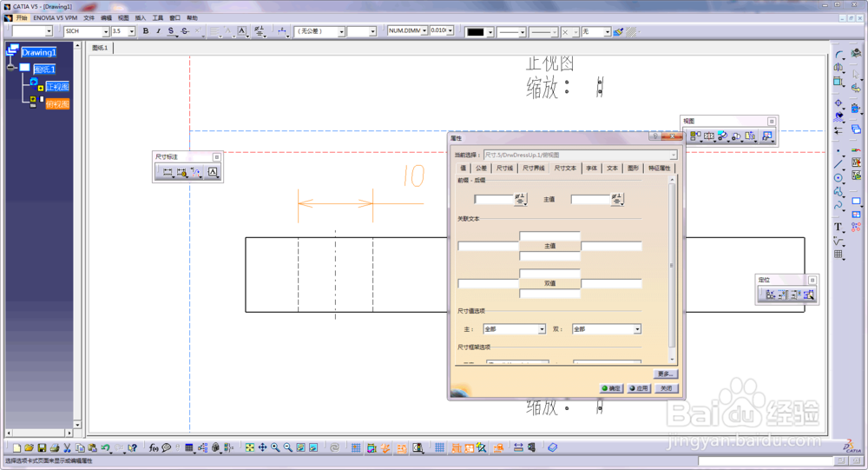
Task: Click the properties dialog vertical scrollbar
Action: [672, 270]
